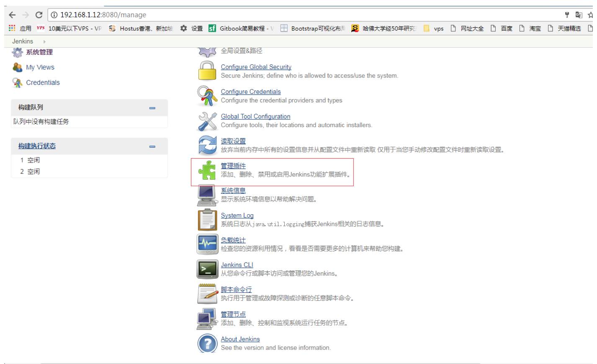The image size is (597, 364).
Task: Open 系统管理 sidebar link
Action: click(x=39, y=52)
